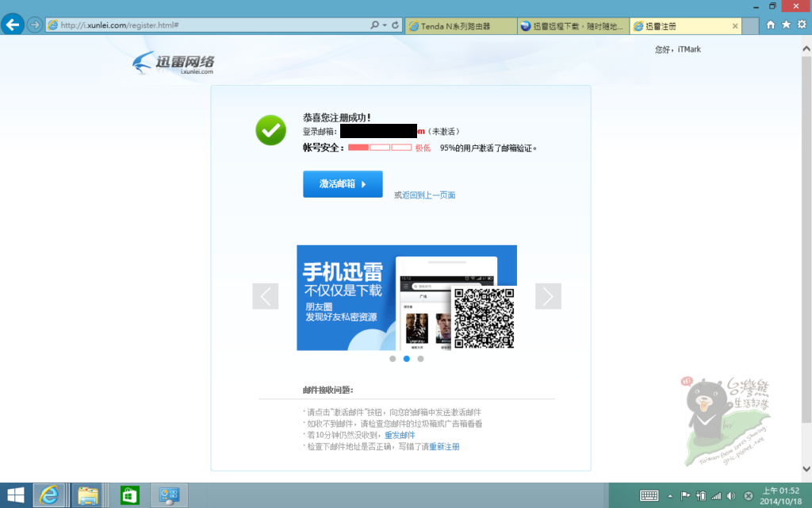Click the power battery tray icon

[701, 496]
